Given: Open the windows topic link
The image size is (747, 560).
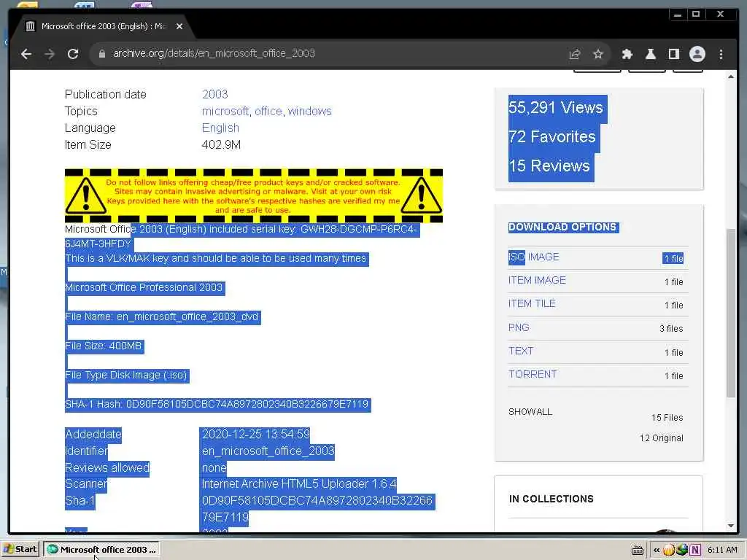Looking at the screenshot, I should tap(309, 112).
